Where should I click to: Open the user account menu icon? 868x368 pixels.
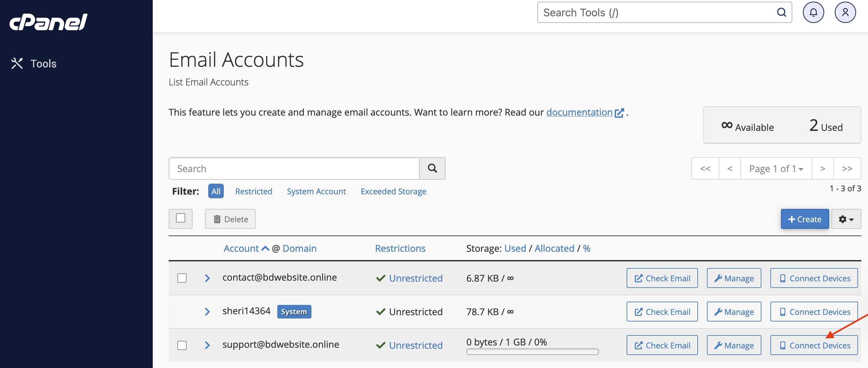coord(845,13)
